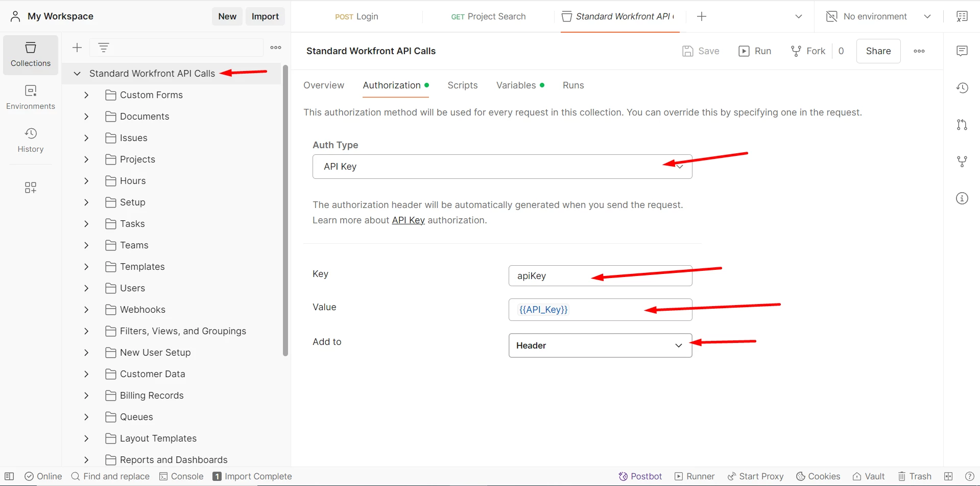Open the Scripts tab
Image resolution: width=980 pixels, height=486 pixels.
pyautogui.click(x=463, y=85)
